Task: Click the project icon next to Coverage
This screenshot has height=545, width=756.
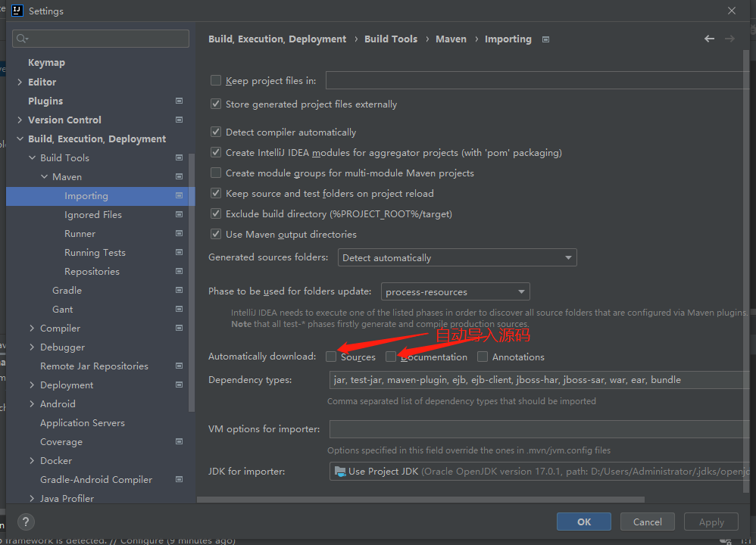Action: [180, 441]
